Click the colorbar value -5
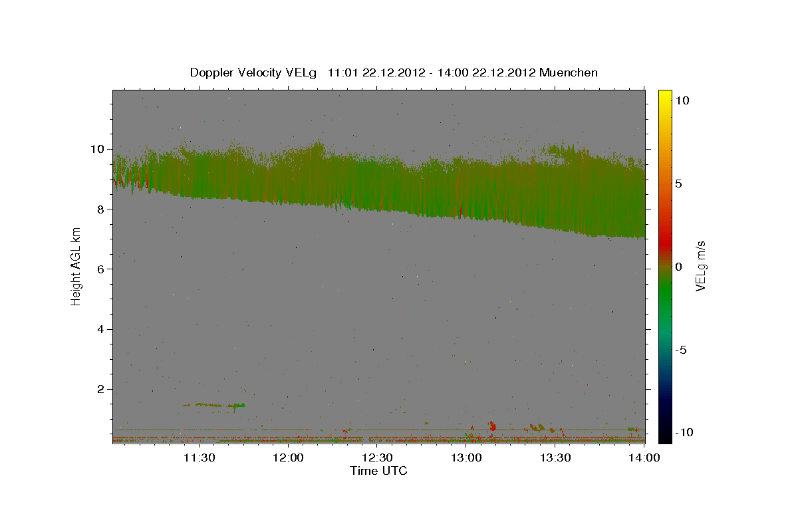This screenshot has width=798, height=532. [x=682, y=350]
